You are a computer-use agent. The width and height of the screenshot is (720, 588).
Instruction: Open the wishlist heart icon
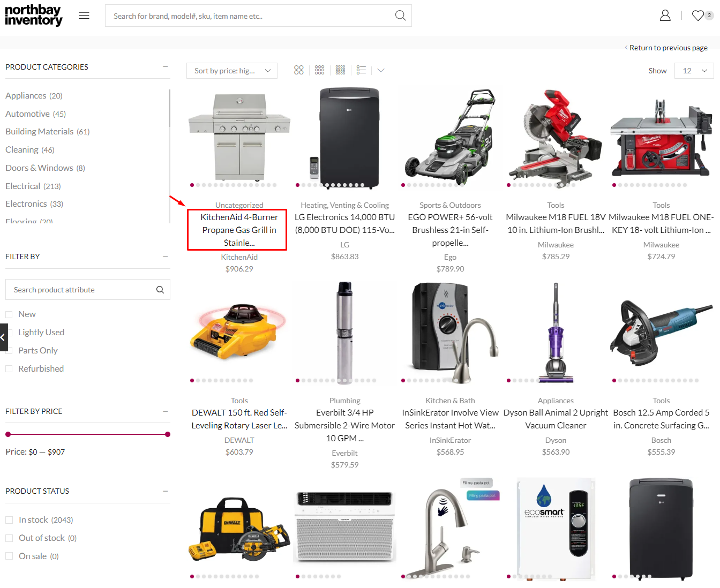pyautogui.click(x=697, y=16)
